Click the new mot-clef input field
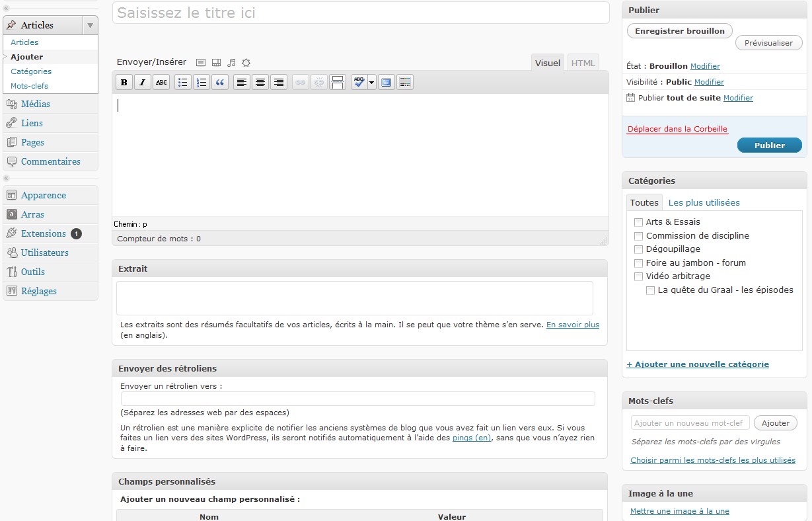The image size is (812, 521). pos(690,423)
